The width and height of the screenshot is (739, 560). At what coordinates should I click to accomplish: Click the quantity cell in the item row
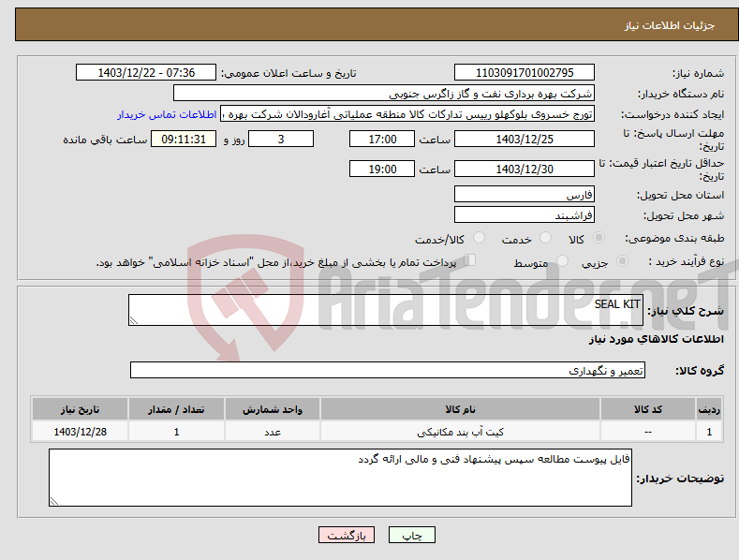coord(176,432)
